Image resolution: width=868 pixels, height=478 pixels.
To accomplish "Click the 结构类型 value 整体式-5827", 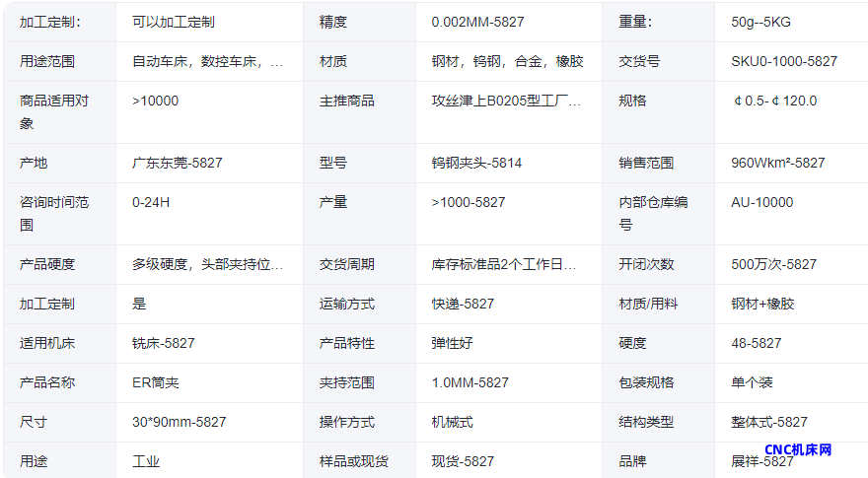I will pos(768,422).
